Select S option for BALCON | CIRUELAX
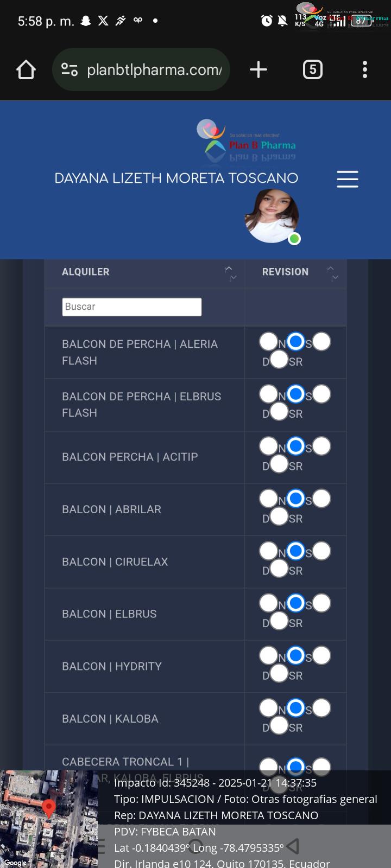 tap(295, 551)
